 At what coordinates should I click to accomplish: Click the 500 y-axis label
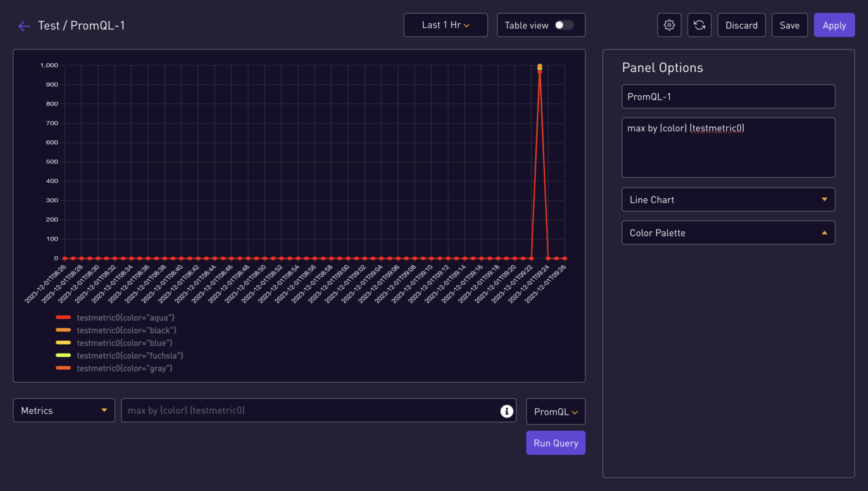click(52, 161)
